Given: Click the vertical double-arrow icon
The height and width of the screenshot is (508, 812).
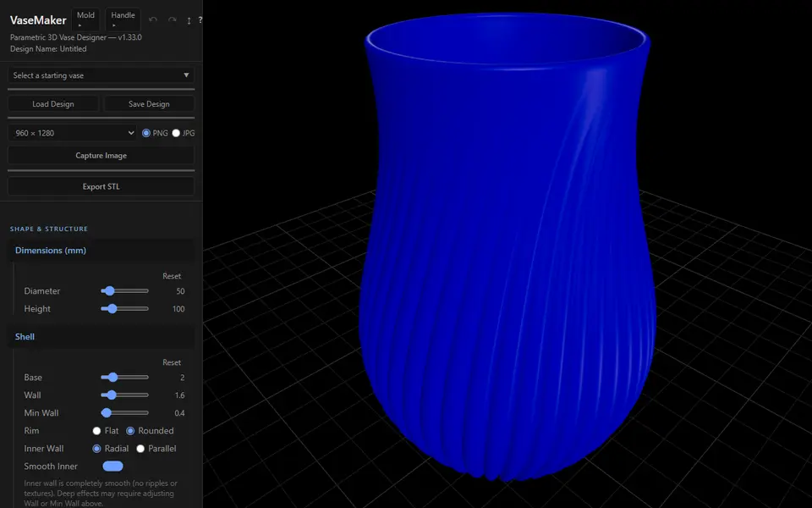Looking at the screenshot, I should [189, 20].
